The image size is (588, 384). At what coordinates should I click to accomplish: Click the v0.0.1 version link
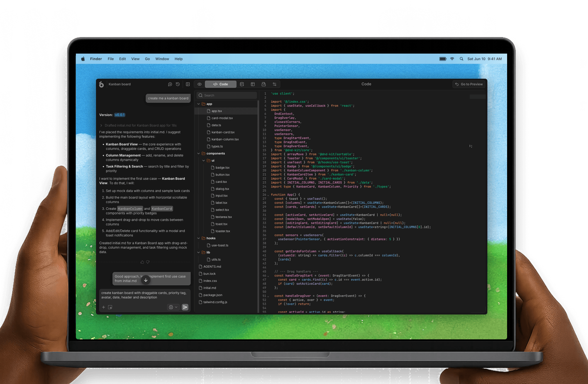point(120,115)
